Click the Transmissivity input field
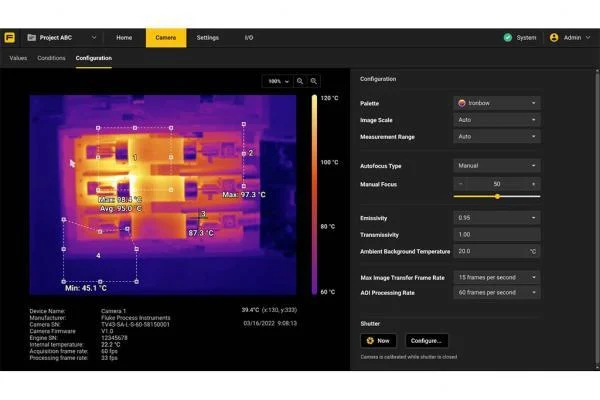Image resolution: width=600 pixels, height=400 pixels. (x=497, y=234)
